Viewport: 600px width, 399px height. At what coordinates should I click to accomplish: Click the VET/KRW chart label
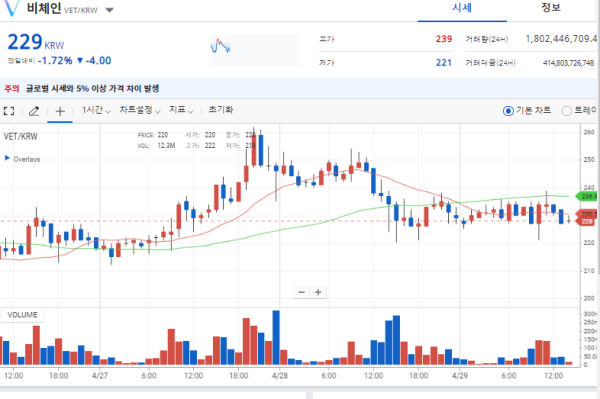pos(21,137)
